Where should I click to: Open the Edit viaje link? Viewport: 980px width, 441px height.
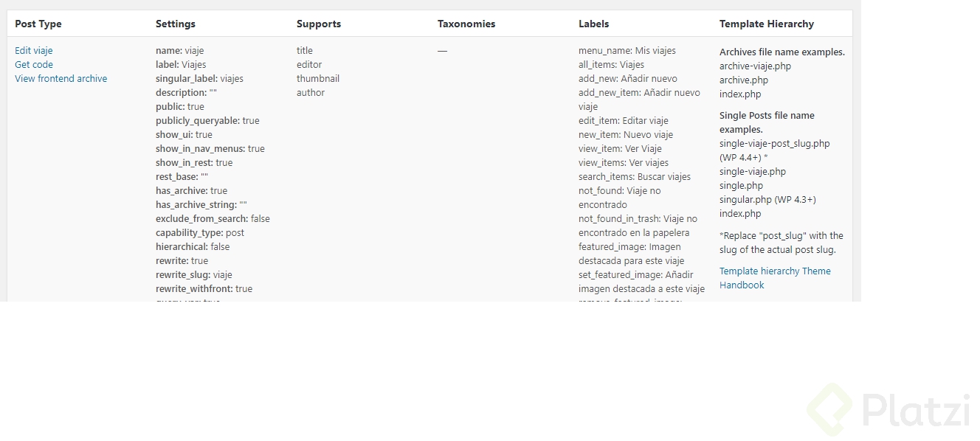[34, 51]
